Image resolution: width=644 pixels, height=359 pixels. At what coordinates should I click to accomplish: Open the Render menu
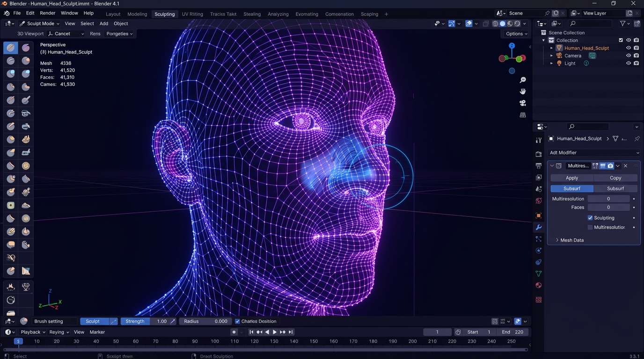click(x=47, y=13)
